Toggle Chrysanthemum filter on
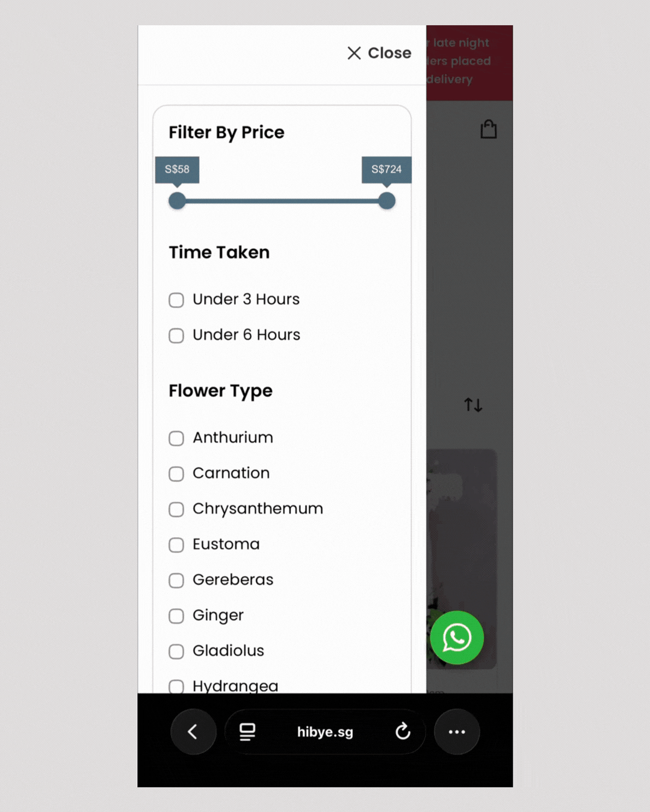The height and width of the screenshot is (812, 650). coord(176,509)
